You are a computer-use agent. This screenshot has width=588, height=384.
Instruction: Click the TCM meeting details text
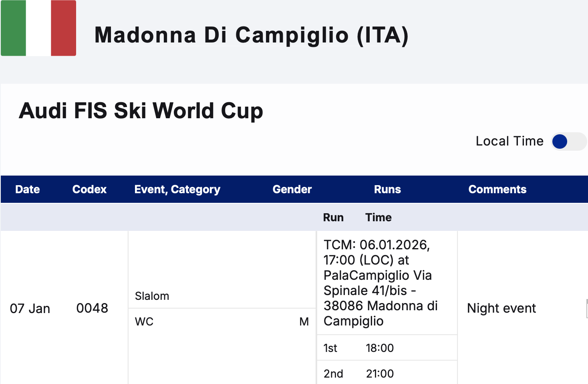[381, 283]
